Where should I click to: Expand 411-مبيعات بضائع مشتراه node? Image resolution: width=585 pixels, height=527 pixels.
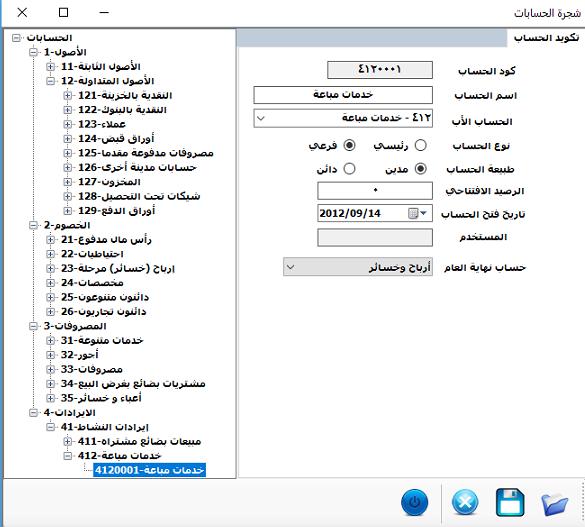(68, 442)
